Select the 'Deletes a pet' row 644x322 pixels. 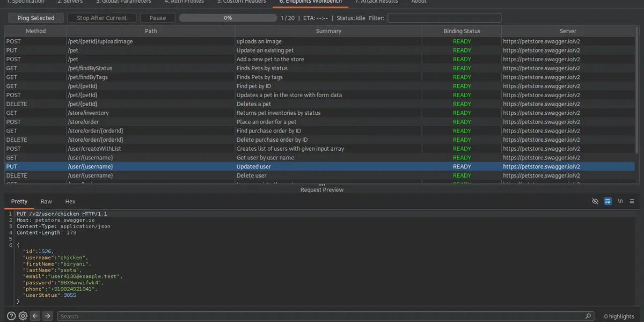coord(320,104)
